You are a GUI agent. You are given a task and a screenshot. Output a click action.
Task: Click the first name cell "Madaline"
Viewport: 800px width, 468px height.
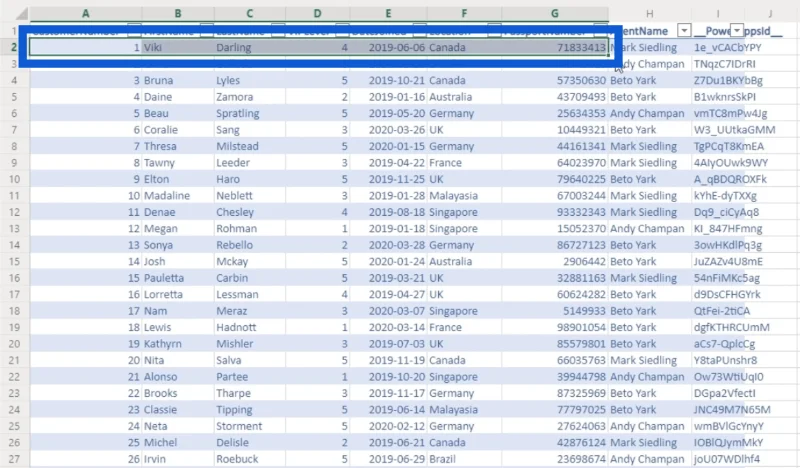(178, 195)
